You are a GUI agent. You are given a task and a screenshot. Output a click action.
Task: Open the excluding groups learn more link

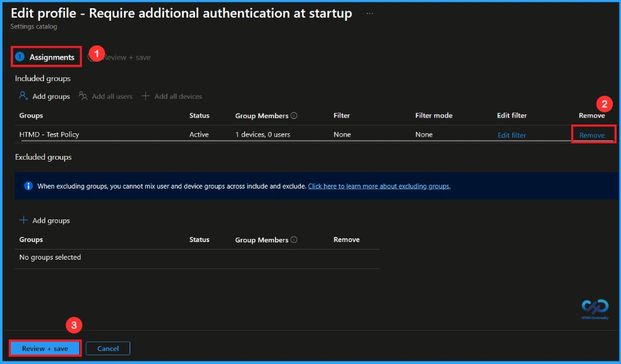379,186
